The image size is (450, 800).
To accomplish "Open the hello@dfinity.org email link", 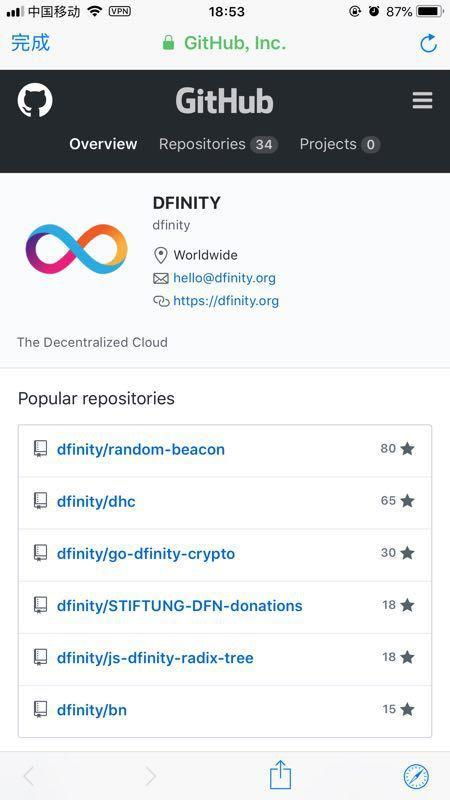I will coord(224,279).
